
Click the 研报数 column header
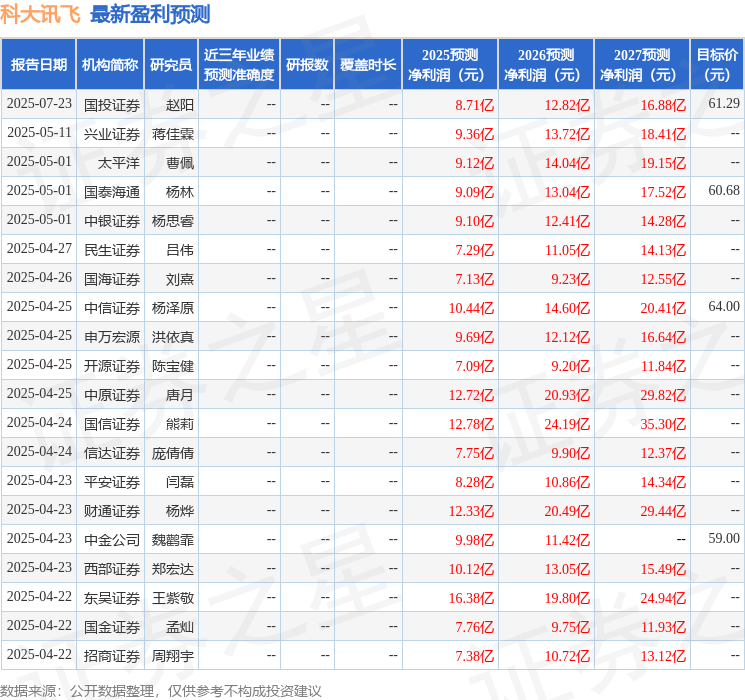click(307, 65)
